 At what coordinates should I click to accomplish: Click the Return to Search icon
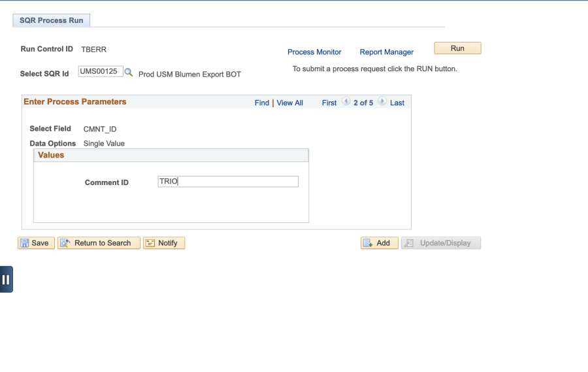pos(65,243)
